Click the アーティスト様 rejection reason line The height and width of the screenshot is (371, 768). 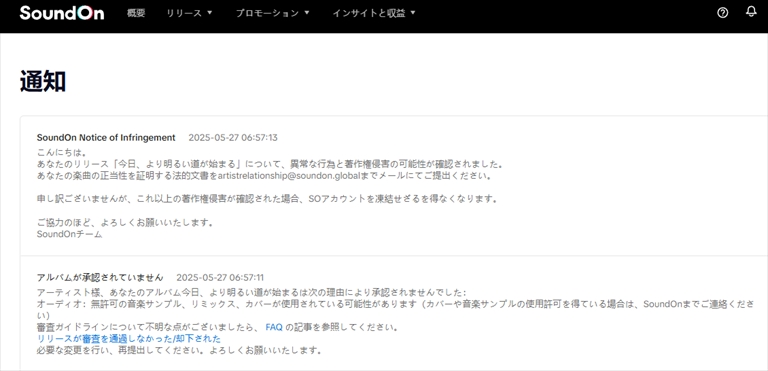[x=252, y=293]
